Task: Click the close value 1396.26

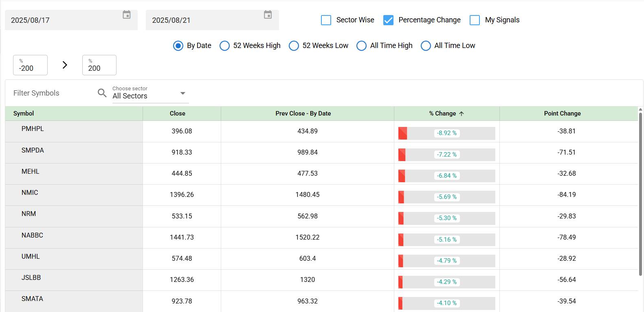Action: tap(182, 194)
